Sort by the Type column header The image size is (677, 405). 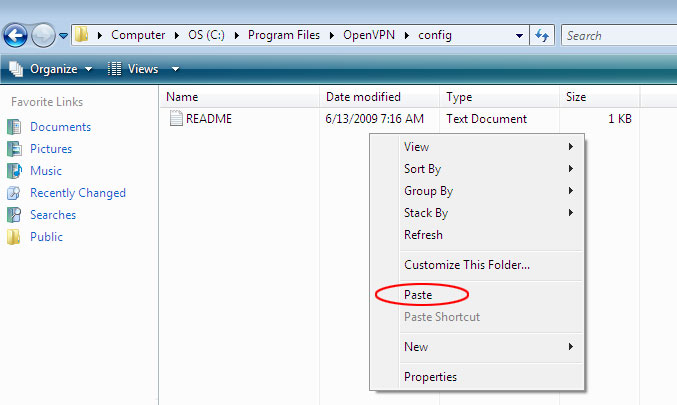[500, 97]
